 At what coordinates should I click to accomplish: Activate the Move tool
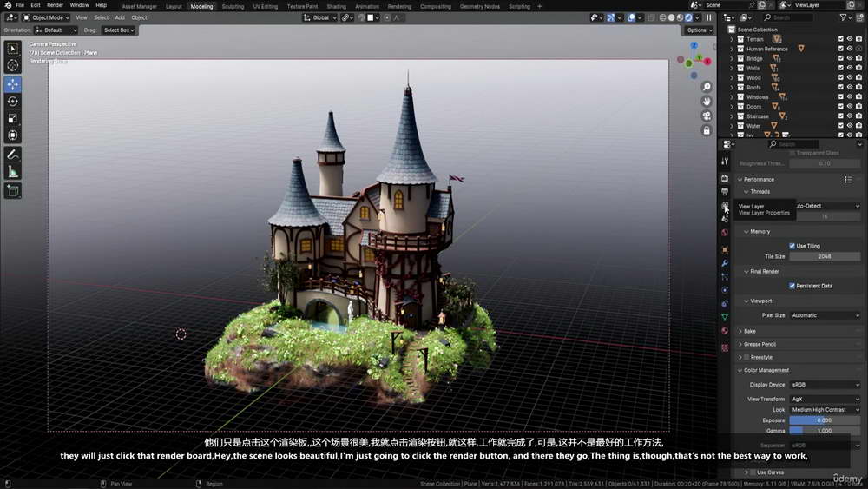point(13,84)
